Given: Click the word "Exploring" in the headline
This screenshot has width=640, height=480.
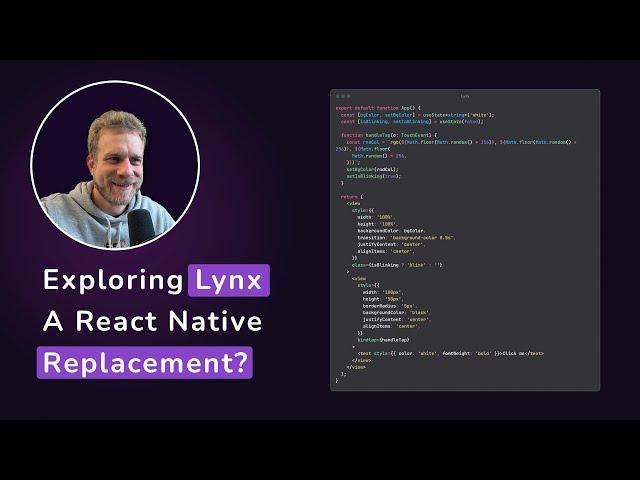Looking at the screenshot, I should tap(112, 280).
